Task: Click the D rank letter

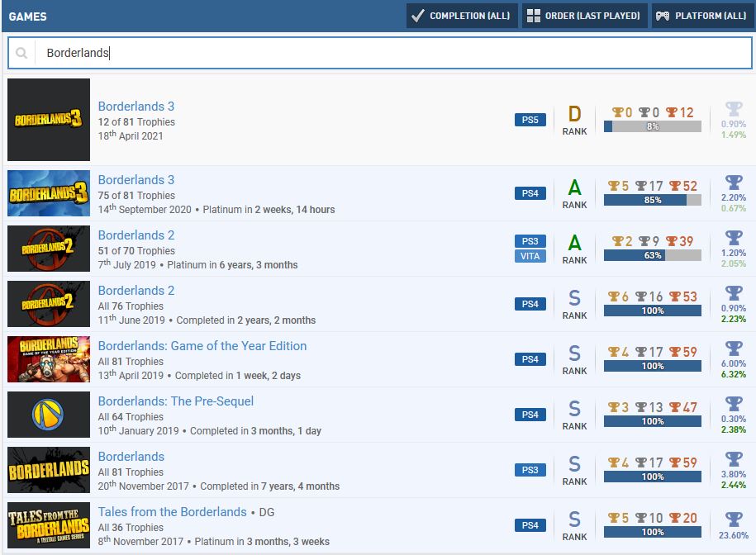Action: tap(574, 115)
